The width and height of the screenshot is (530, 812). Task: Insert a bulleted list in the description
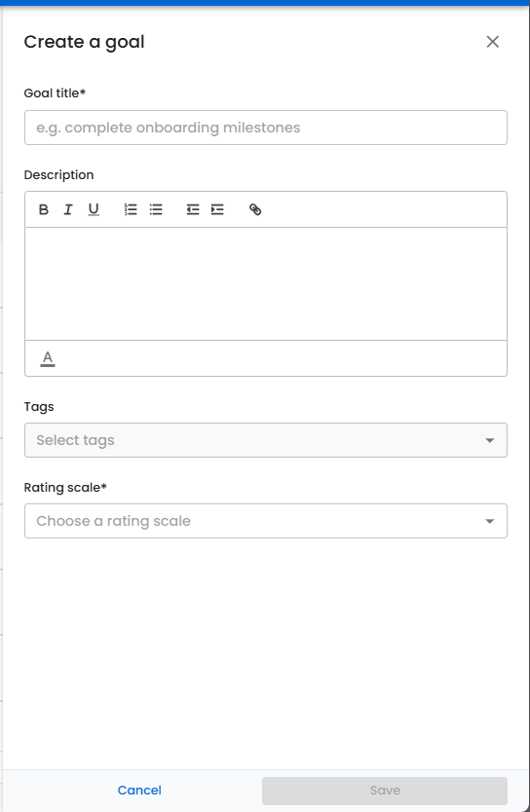[x=156, y=209]
